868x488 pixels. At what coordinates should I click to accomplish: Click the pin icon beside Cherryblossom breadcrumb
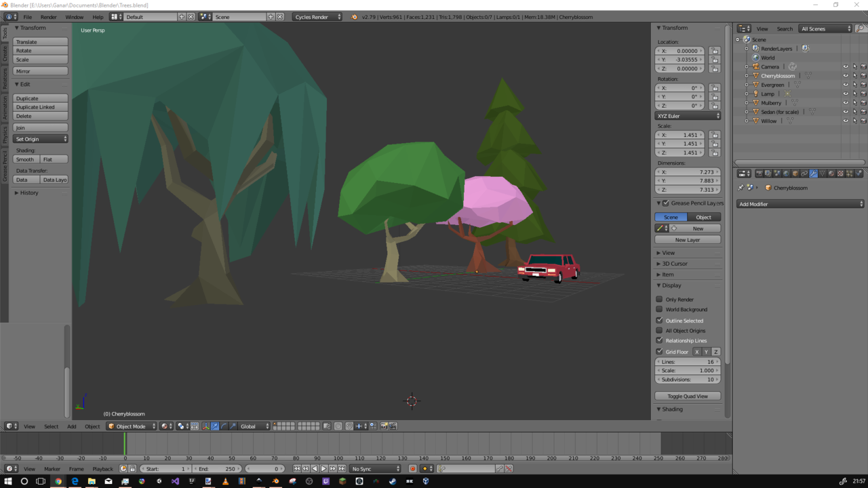pos(741,188)
